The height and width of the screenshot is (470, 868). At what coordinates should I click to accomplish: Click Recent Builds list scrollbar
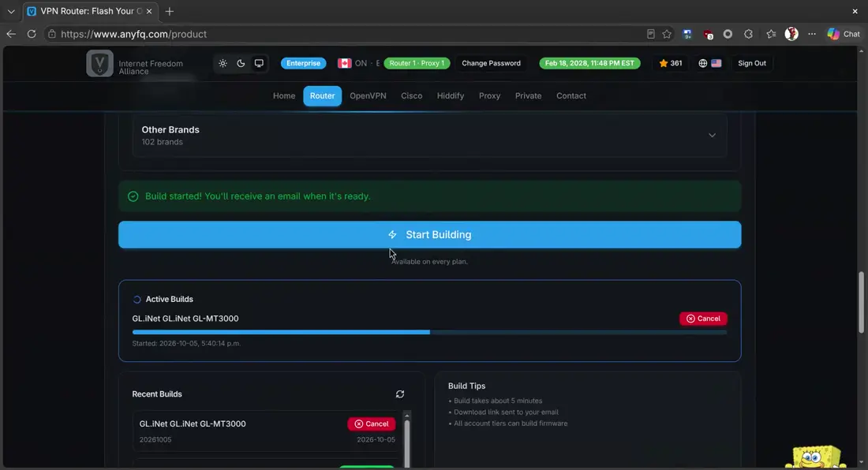click(x=407, y=442)
